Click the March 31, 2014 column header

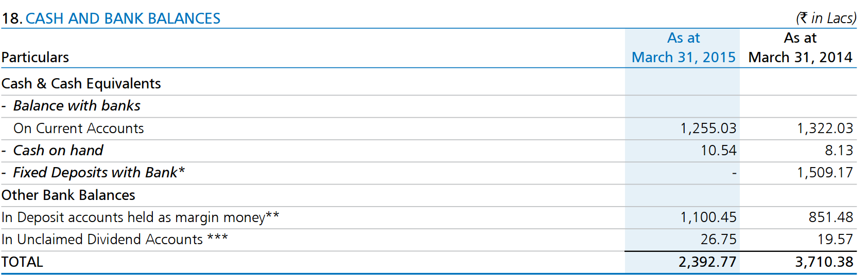click(800, 47)
